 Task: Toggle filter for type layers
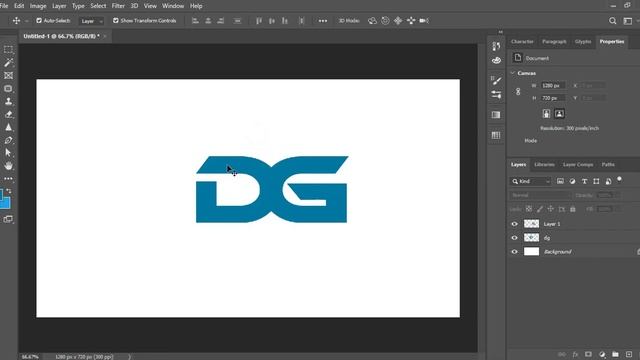click(584, 181)
